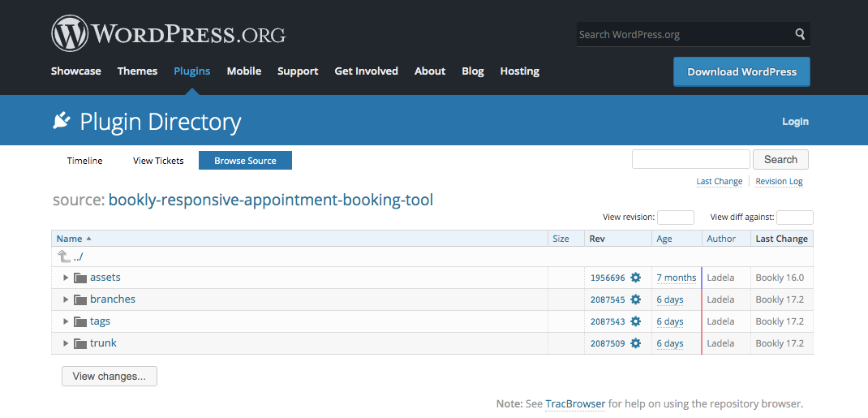Click the tags folder icon
The image size is (868, 418).
tap(81, 321)
